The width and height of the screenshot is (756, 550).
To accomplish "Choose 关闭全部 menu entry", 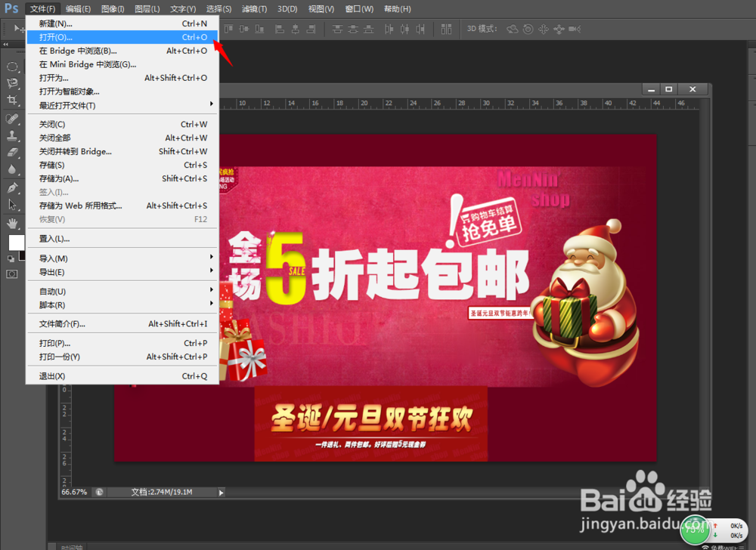I will [x=122, y=137].
